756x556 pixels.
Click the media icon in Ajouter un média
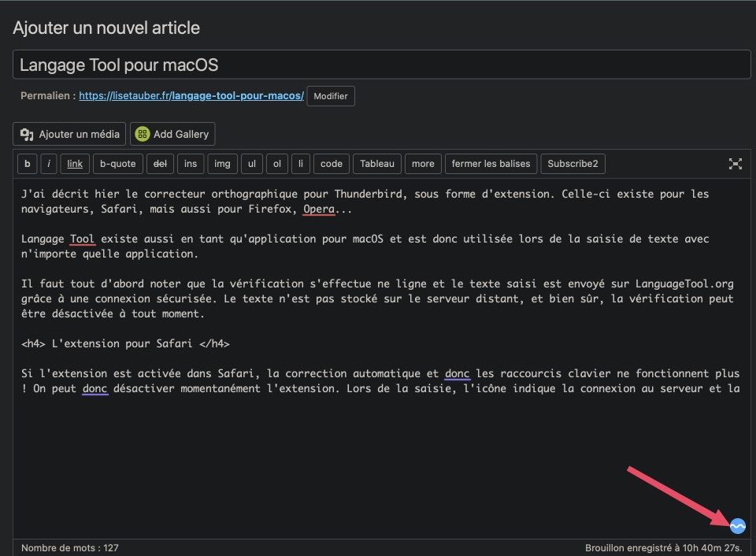tap(28, 134)
